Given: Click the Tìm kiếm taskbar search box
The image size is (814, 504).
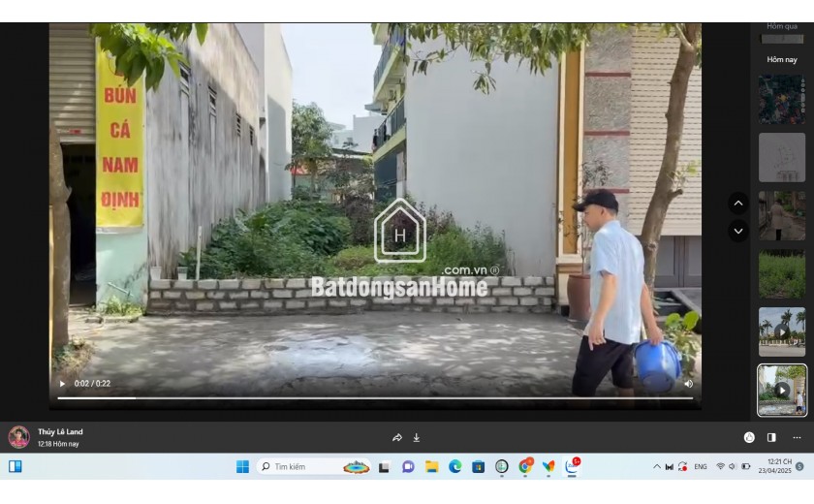Looking at the screenshot, I should 314,466.
